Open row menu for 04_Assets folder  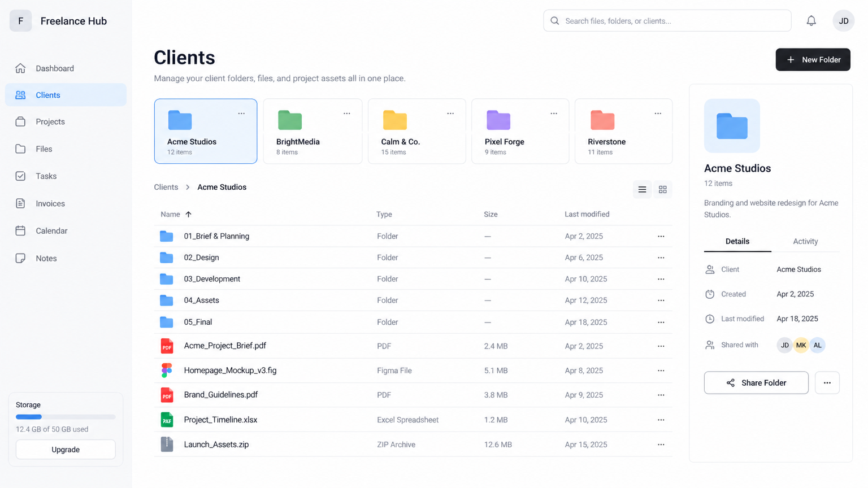click(661, 300)
